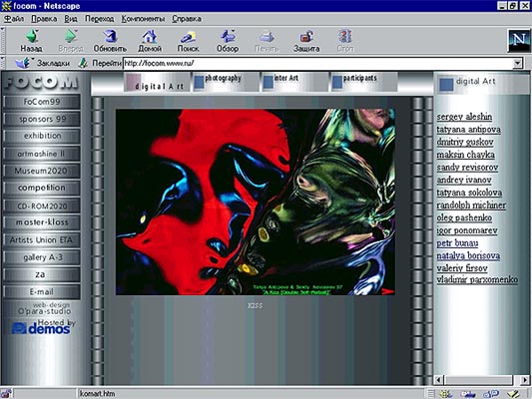This screenshot has width=532, height=399.
Task: Click the O'para-studio web-design credit
Action: [x=44, y=308]
